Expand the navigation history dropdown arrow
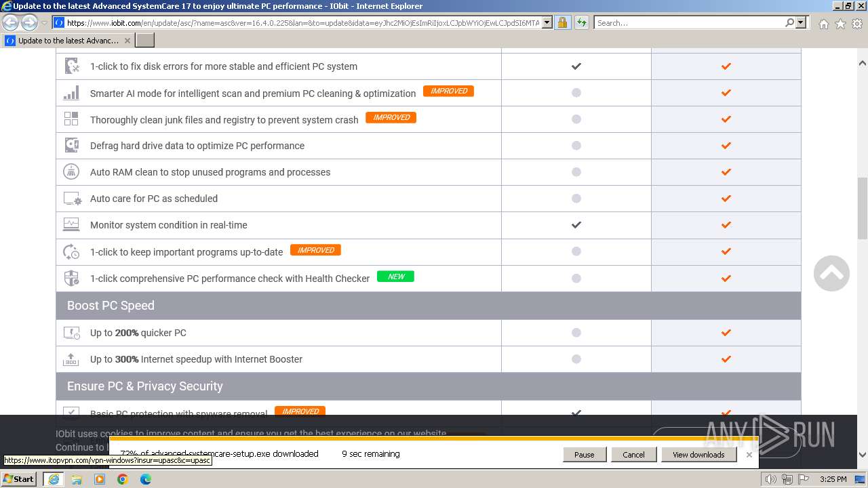 (x=44, y=23)
